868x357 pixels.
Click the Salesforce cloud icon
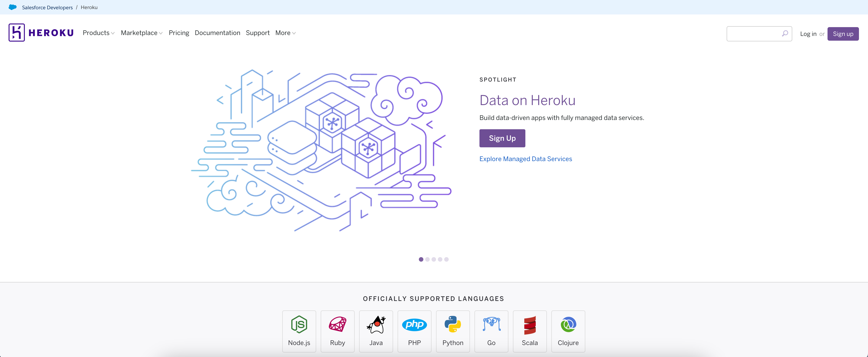tap(12, 7)
